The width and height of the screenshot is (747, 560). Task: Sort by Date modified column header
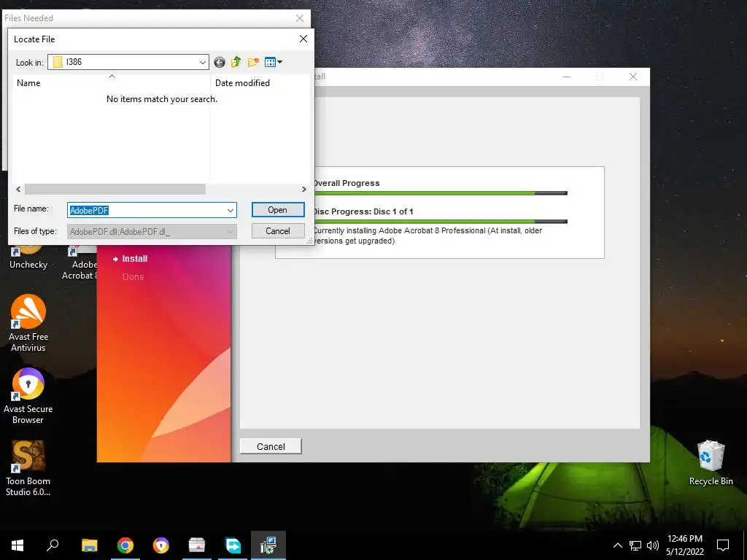click(242, 83)
